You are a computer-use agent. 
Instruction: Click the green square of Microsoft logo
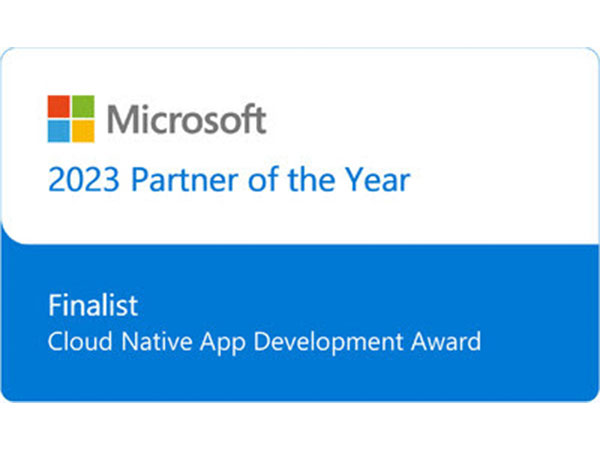pyautogui.click(x=83, y=106)
